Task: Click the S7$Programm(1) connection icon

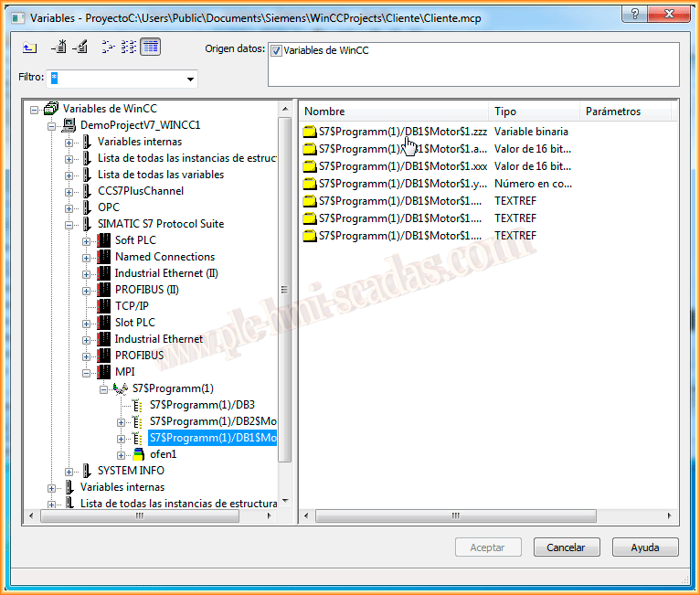Action: pos(121,388)
